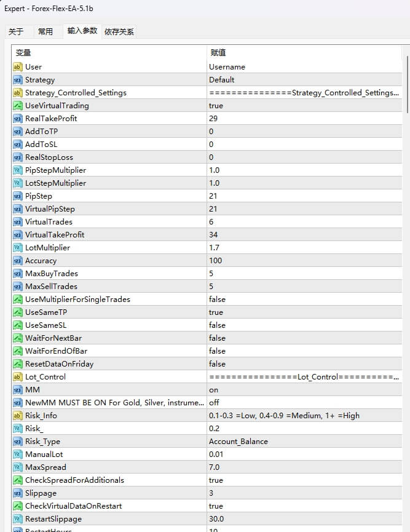Click the icon beside the User variable
Viewport: 410px width, 532px height.
(x=18, y=67)
